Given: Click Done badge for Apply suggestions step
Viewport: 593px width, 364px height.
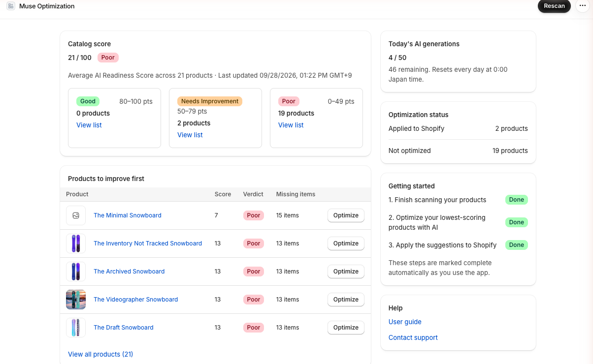Looking at the screenshot, I should pyautogui.click(x=517, y=245).
